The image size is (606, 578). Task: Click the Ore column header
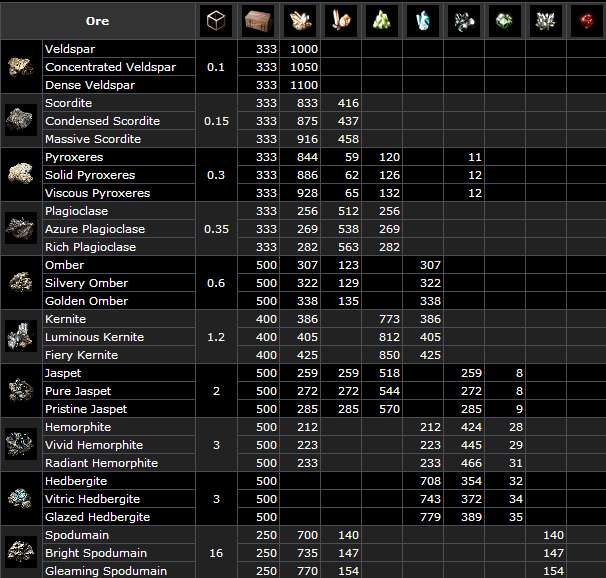point(97,21)
